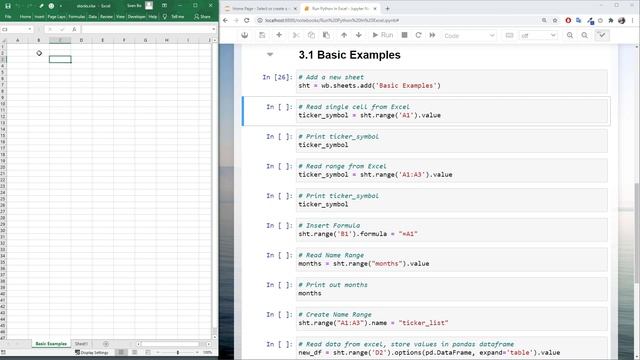Open Display Settings in Excel status bar
The image size is (640, 360).
[x=92, y=352]
